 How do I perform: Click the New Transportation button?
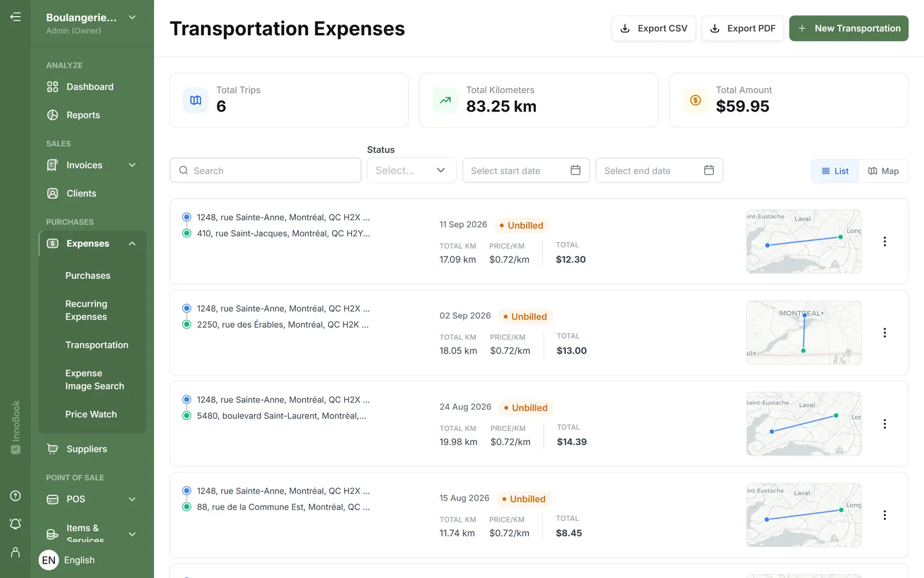[x=849, y=28]
